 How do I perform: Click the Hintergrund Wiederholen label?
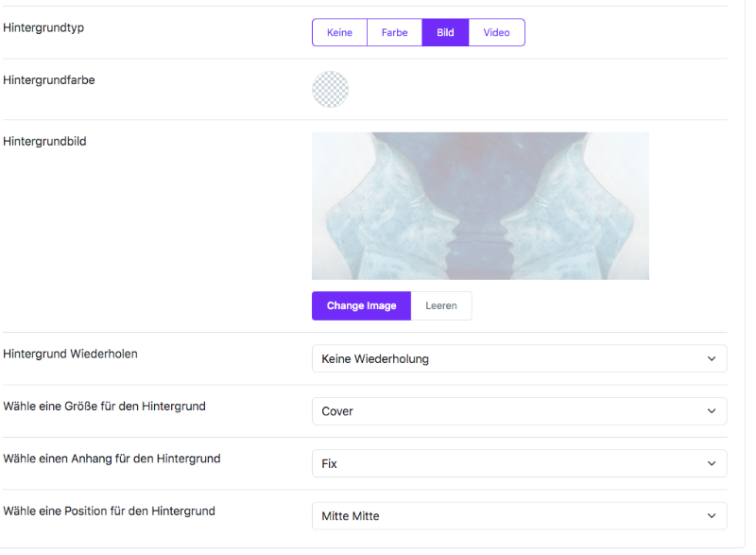70,354
